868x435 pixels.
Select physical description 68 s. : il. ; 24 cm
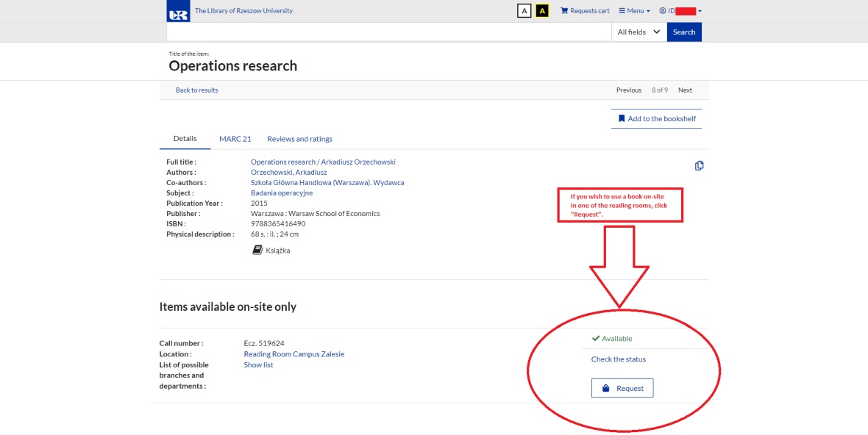tap(274, 234)
